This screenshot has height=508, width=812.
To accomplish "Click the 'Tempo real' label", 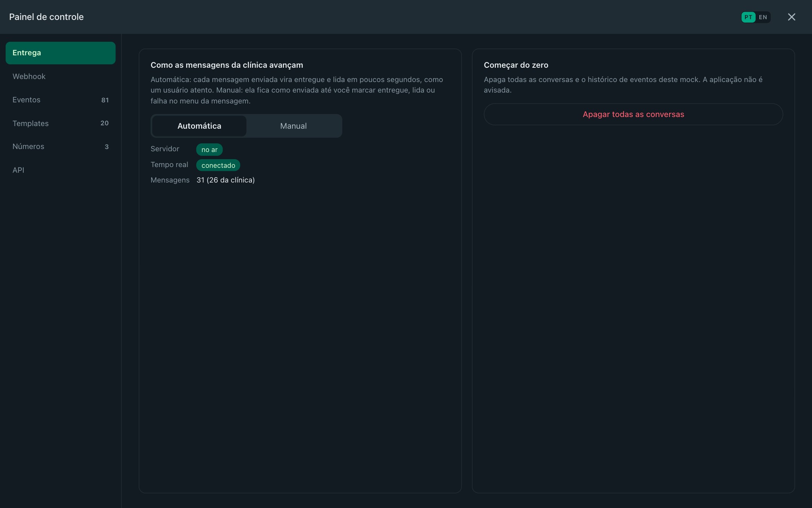I will [x=169, y=165].
